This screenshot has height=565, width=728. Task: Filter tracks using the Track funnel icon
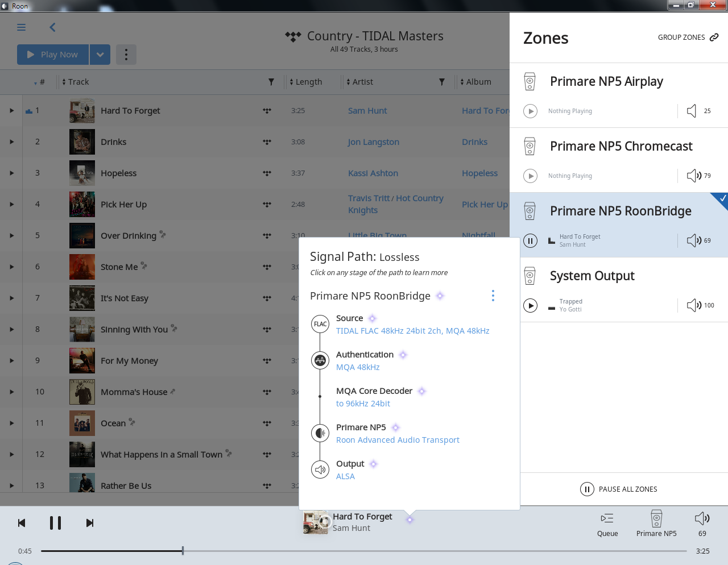tap(271, 82)
